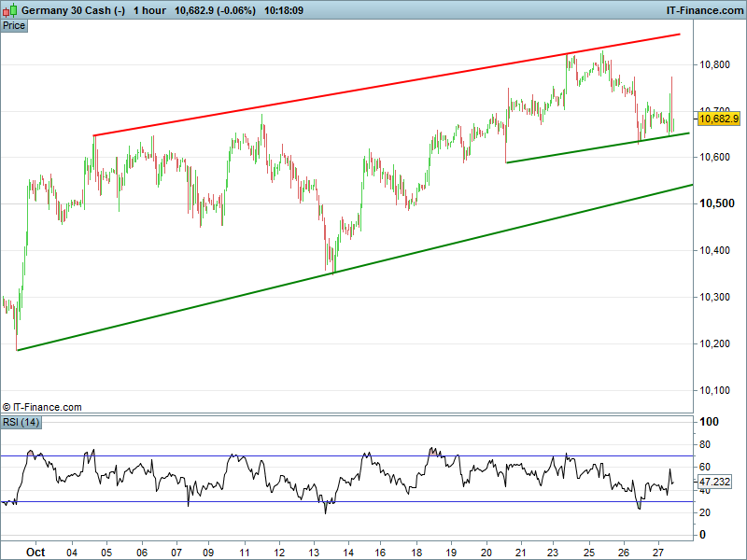Click the 23 date on time axis

click(553, 553)
